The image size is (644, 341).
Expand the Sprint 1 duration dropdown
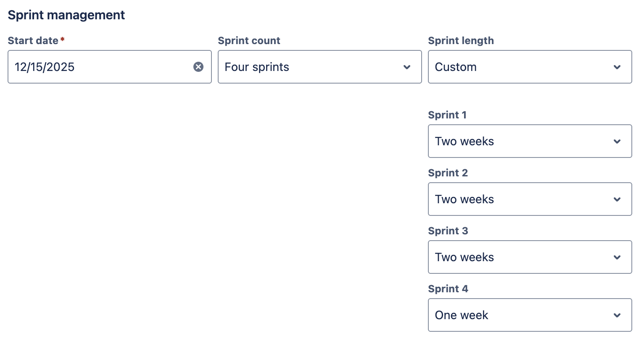[x=521, y=141]
